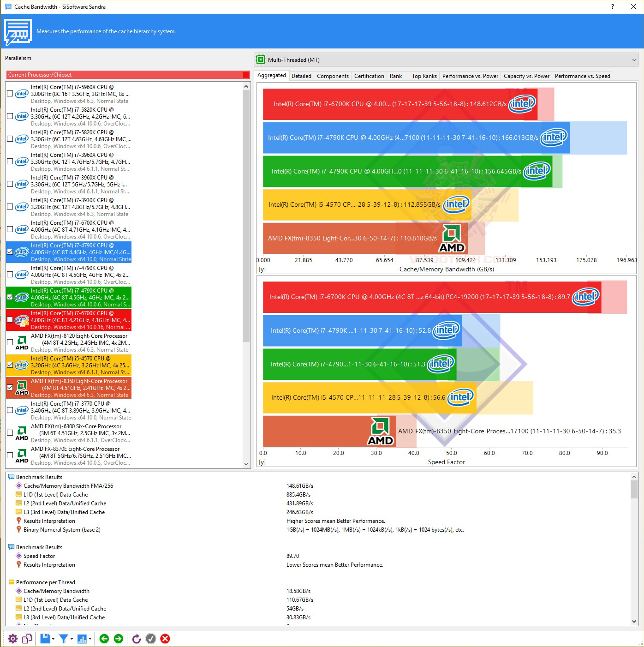Click the Intel logo on the blue 166.013GB/s bar
The height and width of the screenshot is (647, 644).
point(554,138)
